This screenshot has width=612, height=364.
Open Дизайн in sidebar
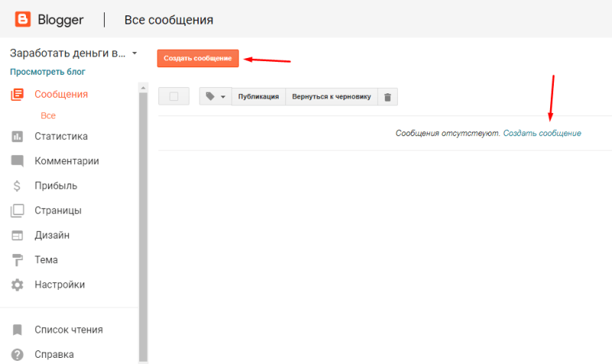52,236
